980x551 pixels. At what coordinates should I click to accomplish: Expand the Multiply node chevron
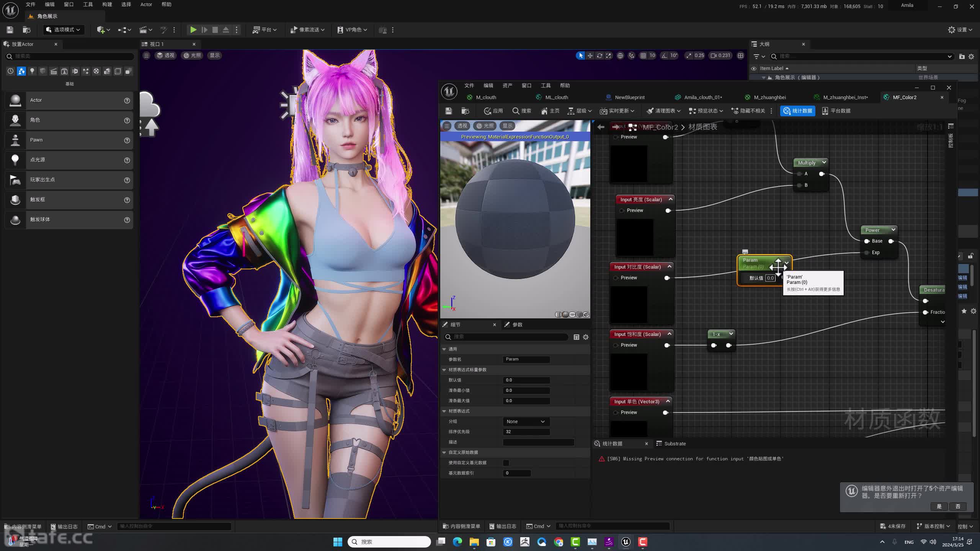point(824,163)
